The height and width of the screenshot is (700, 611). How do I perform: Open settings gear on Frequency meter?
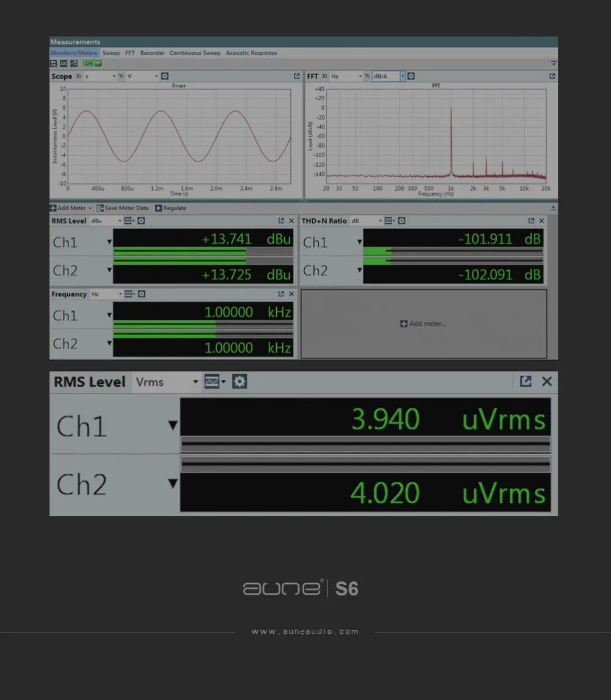pos(142,294)
